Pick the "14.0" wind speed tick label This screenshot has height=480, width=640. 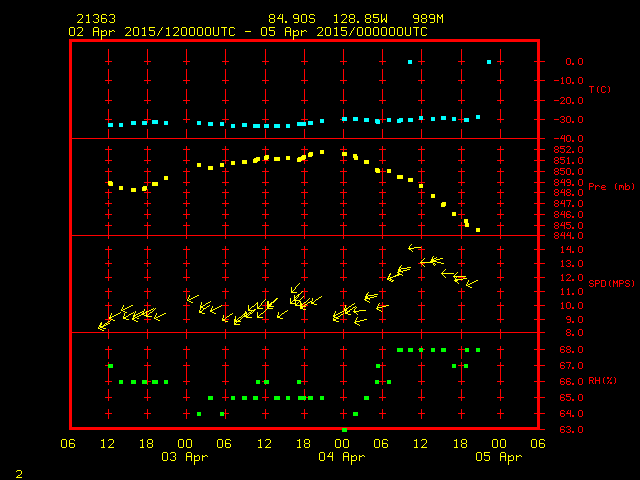click(x=571, y=250)
